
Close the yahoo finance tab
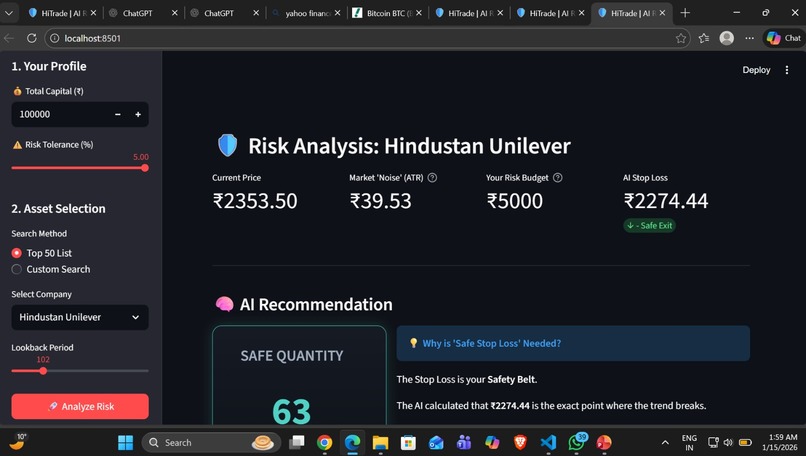pos(337,13)
